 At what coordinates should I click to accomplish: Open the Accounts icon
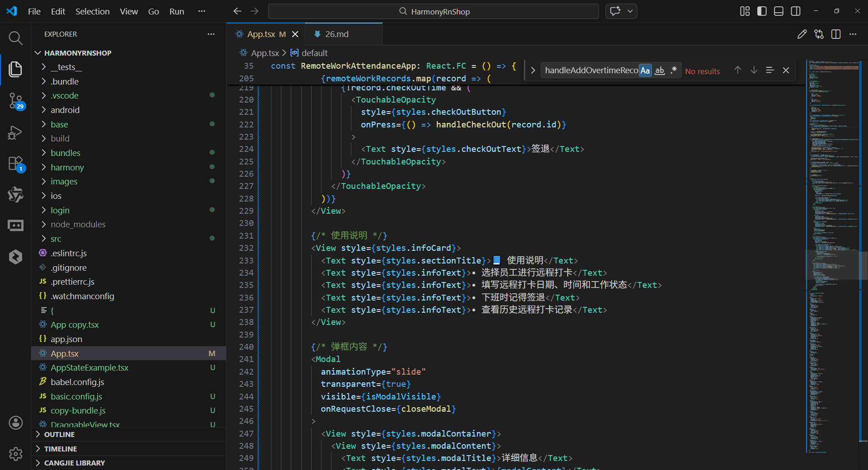click(15, 423)
